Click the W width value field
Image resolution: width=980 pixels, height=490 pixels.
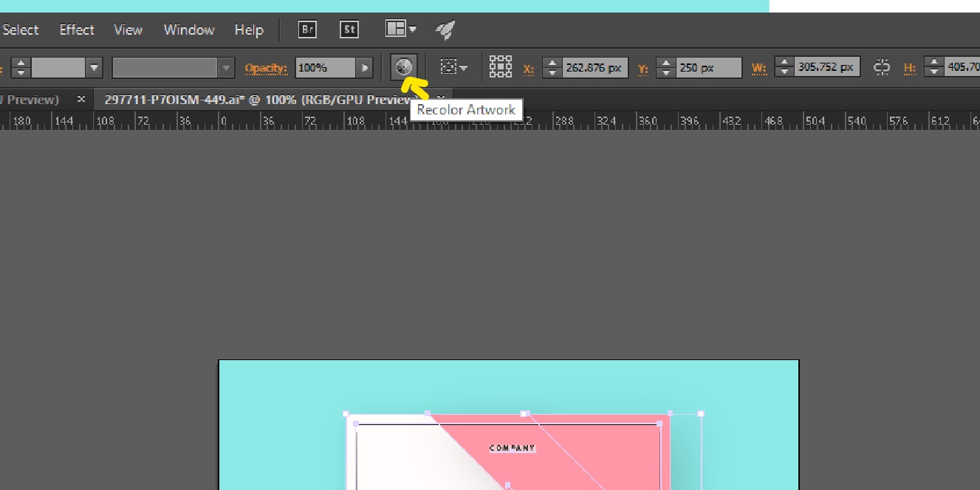point(827,67)
